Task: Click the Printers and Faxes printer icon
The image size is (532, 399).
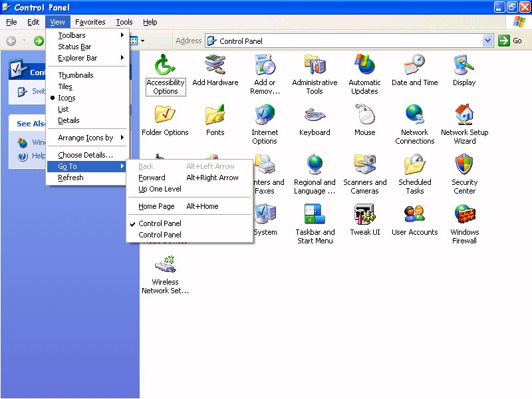Action: pyautogui.click(x=265, y=164)
